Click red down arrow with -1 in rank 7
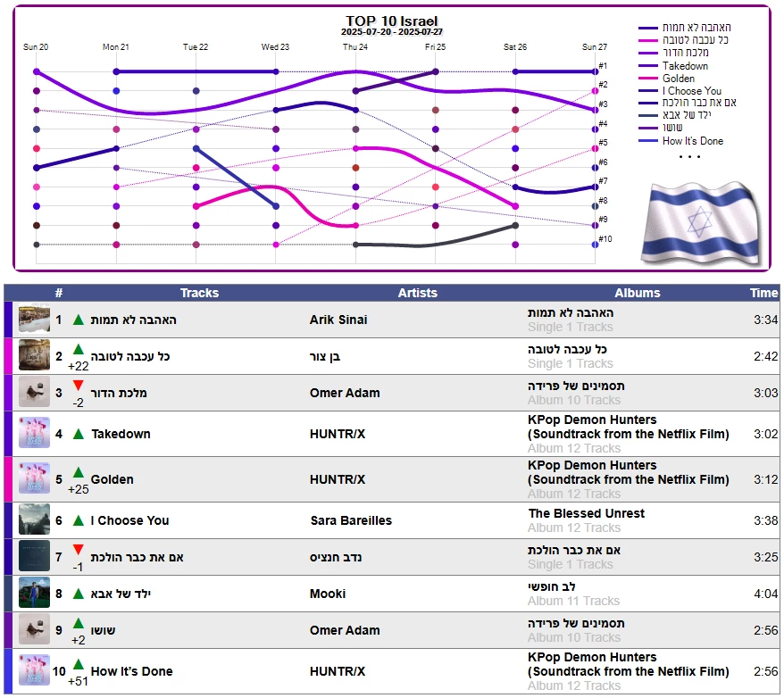The image size is (784, 698). pos(78,550)
